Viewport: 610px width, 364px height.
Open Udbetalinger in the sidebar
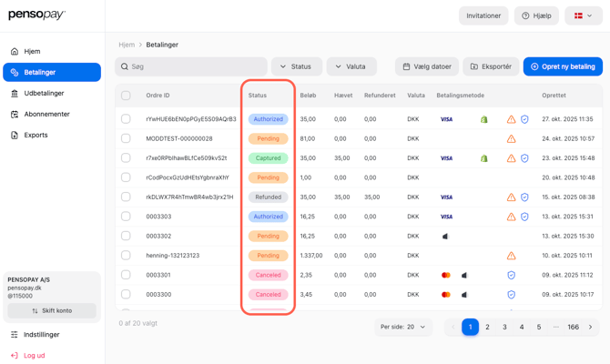pos(44,93)
